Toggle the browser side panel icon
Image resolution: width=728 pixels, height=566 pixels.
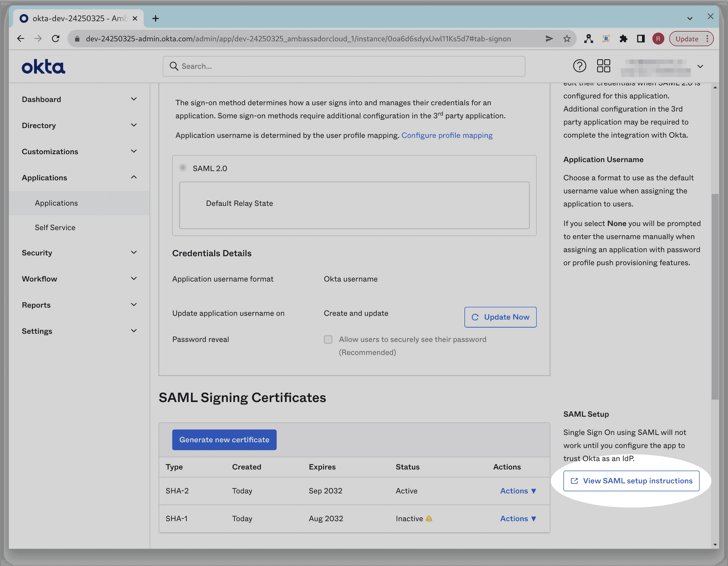click(x=641, y=39)
